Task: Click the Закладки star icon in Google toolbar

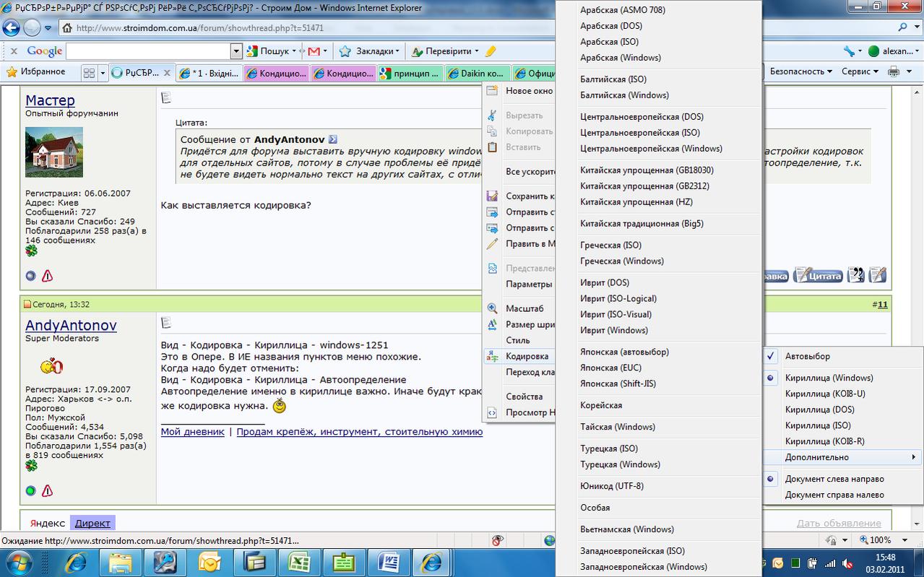Action: tap(345, 51)
